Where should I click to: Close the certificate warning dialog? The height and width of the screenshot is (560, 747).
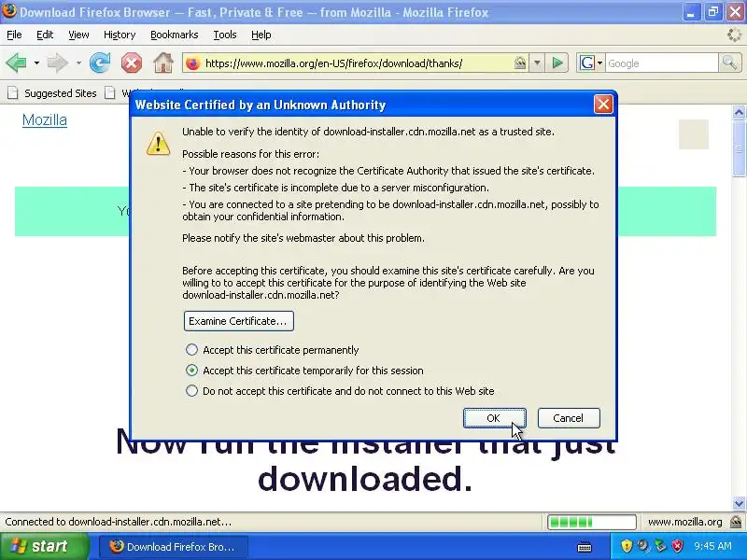tap(603, 104)
